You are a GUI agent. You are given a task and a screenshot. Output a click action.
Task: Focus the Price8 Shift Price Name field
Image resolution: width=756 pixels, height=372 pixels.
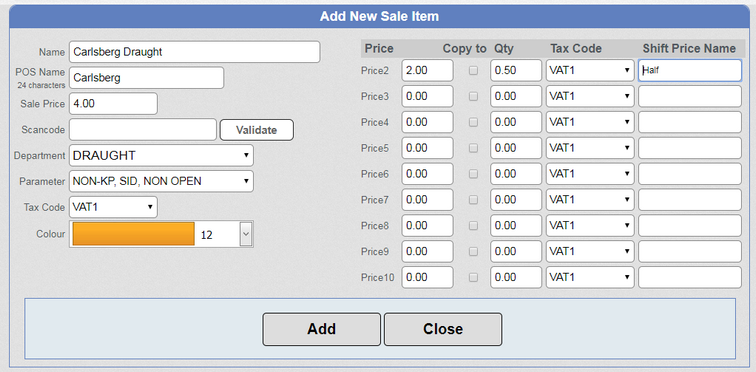[x=690, y=226]
